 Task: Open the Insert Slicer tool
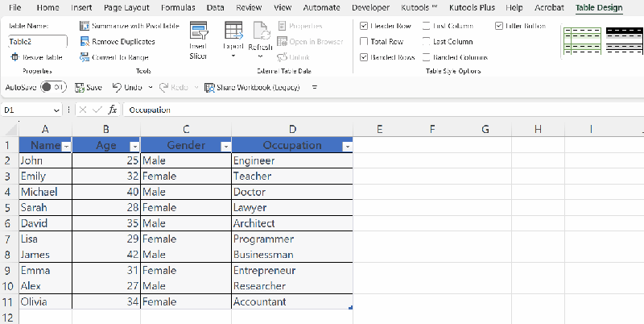(198, 41)
